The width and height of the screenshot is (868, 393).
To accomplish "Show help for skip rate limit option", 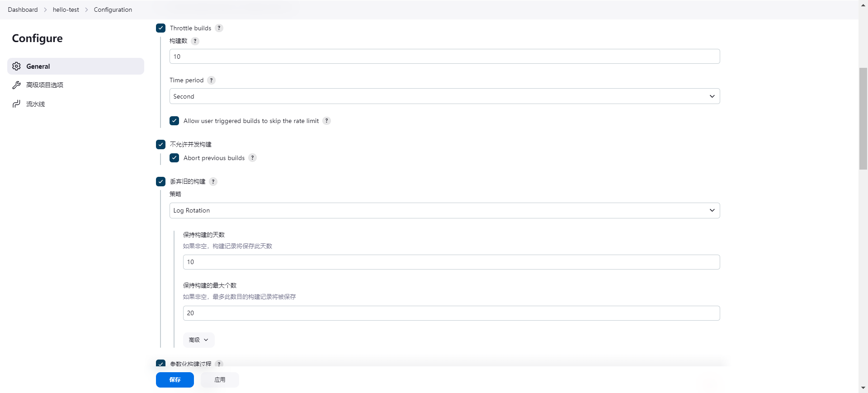I will tap(326, 121).
